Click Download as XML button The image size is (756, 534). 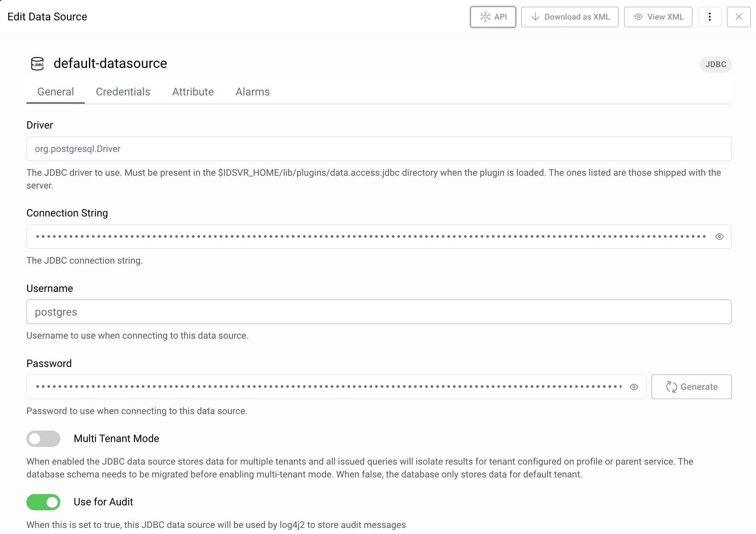pyautogui.click(x=569, y=17)
